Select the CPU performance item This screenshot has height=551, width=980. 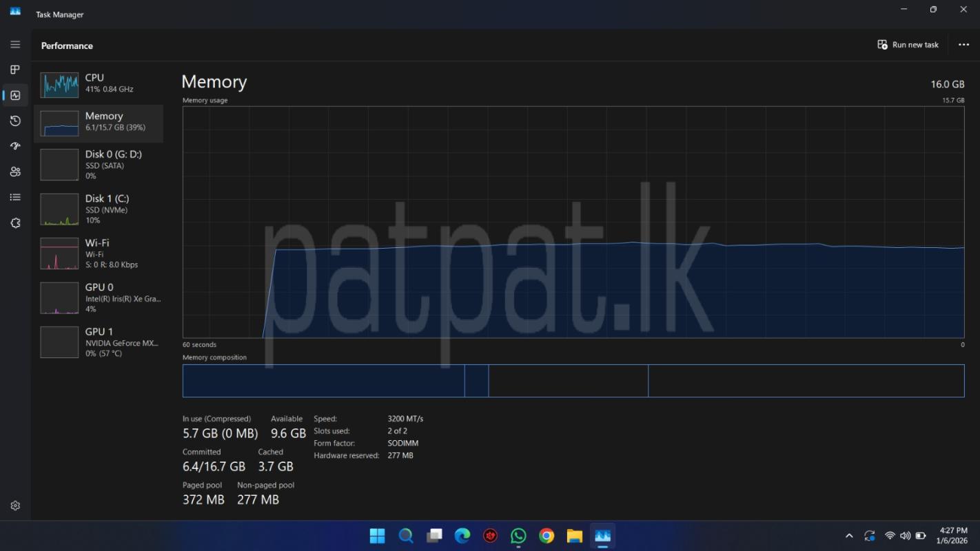[x=99, y=83]
